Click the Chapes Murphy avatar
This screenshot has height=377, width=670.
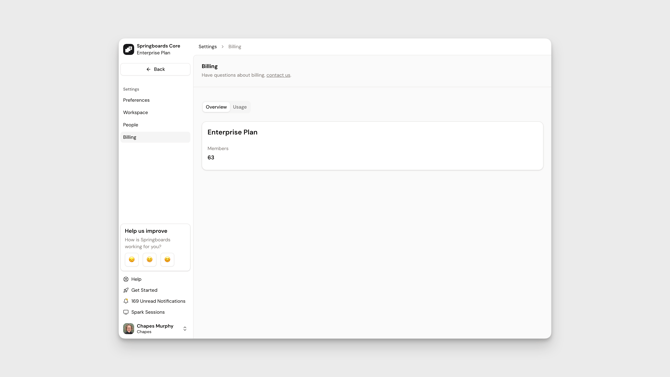click(x=129, y=328)
